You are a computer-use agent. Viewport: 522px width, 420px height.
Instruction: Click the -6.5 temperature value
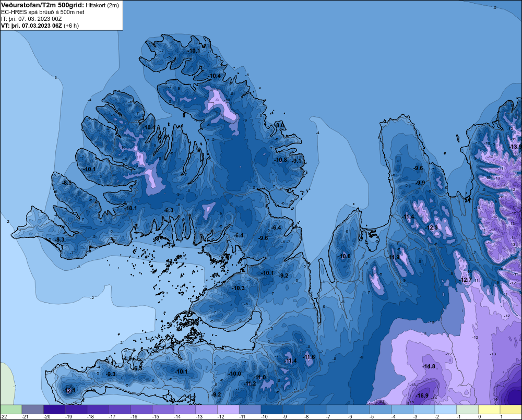click(x=138, y=368)
